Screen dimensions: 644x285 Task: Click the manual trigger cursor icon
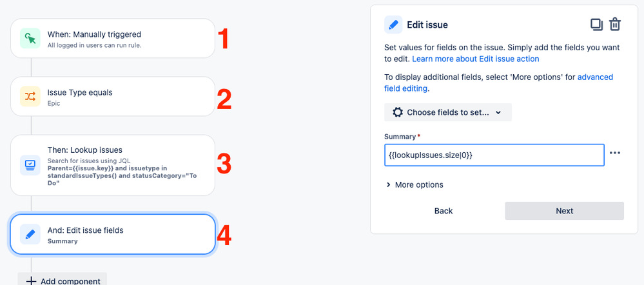pos(30,38)
